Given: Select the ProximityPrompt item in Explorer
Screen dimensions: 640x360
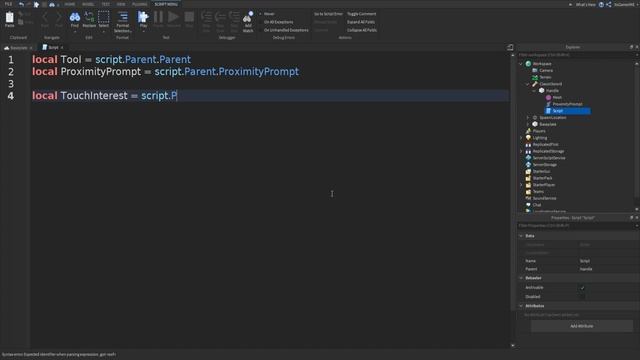Looking at the screenshot, I should pos(567,104).
